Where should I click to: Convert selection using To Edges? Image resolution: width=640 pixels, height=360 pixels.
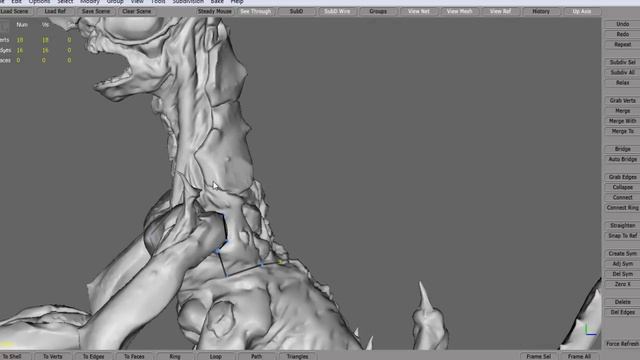[94, 356]
